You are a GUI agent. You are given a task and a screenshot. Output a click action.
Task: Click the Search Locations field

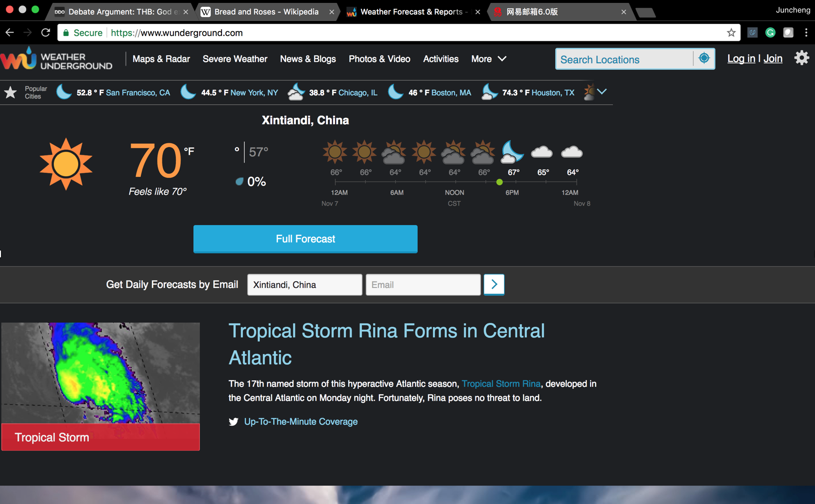pos(625,59)
